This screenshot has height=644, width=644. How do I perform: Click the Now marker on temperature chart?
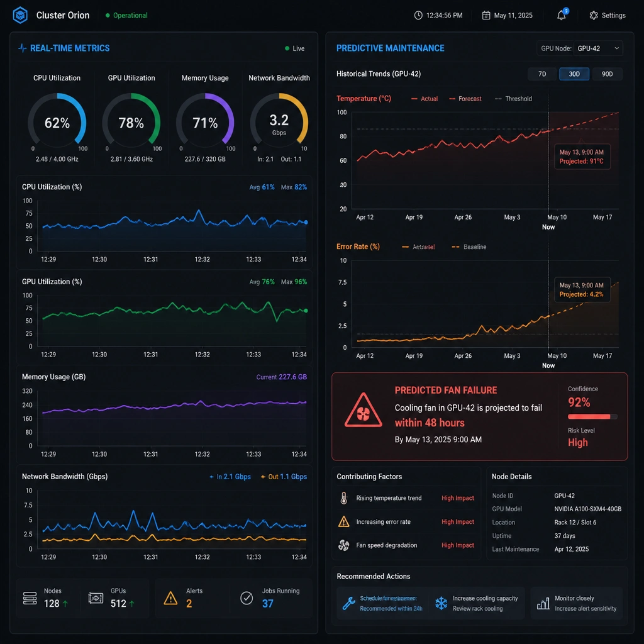(548, 226)
